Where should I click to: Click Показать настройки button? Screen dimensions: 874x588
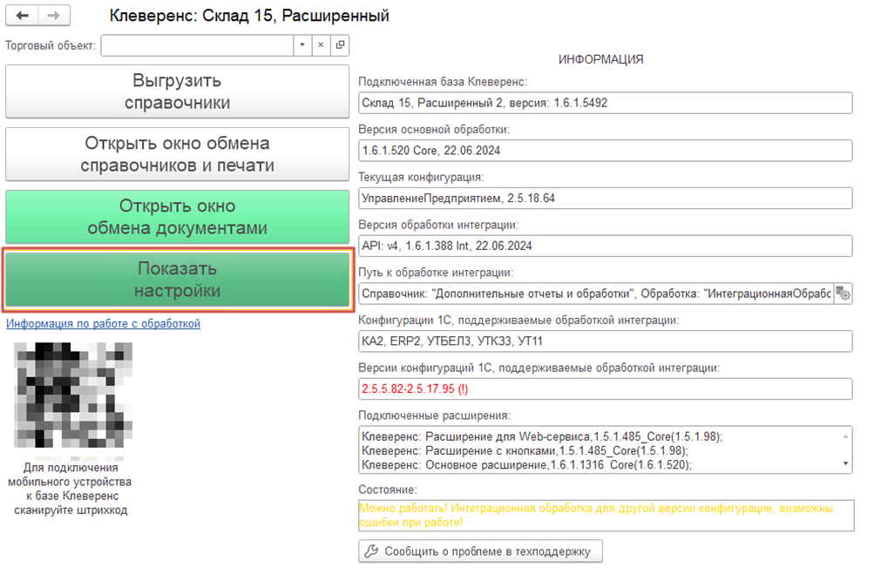177,280
